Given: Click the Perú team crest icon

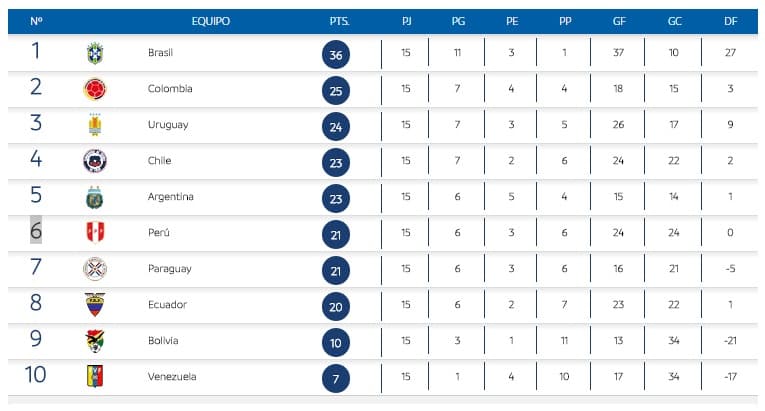Looking at the screenshot, I should [x=95, y=233].
